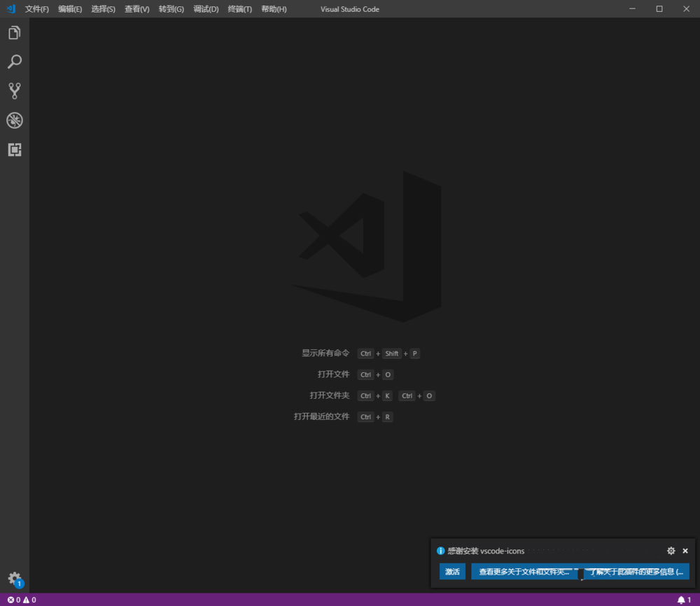Open the 查看(V) menu

tap(136, 9)
